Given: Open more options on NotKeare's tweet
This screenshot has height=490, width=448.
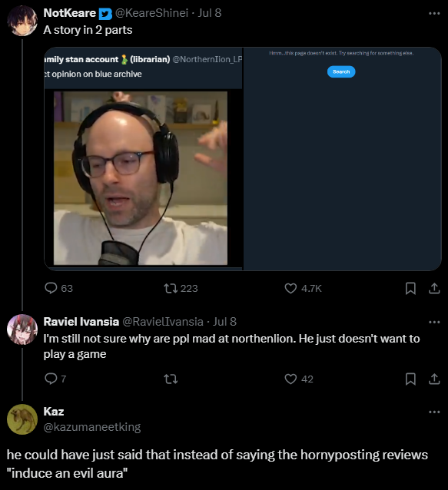Looking at the screenshot, I should point(434,13).
